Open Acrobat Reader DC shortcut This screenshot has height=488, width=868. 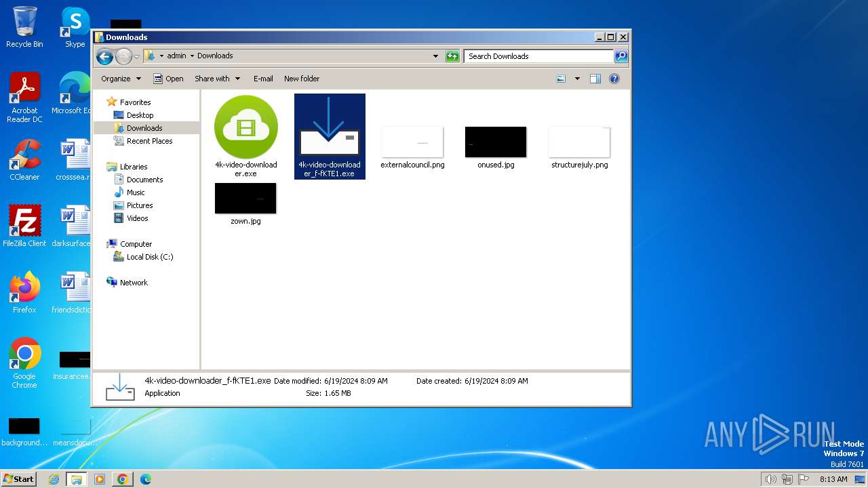coord(24,98)
